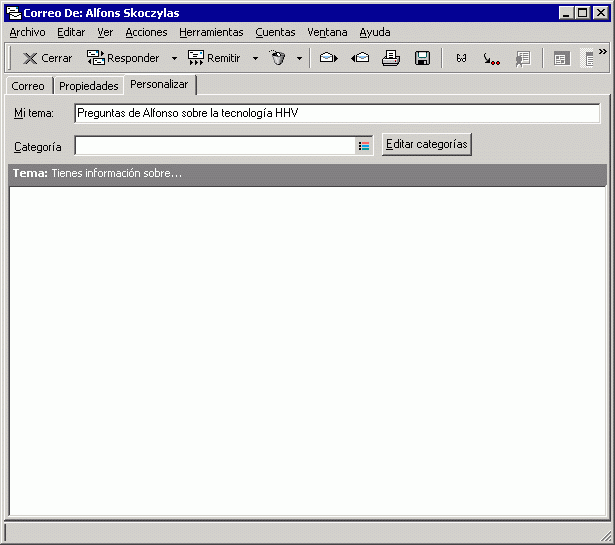Click the Cerrar toolbar button
Image resolution: width=615 pixels, height=545 pixels.
click(47, 58)
